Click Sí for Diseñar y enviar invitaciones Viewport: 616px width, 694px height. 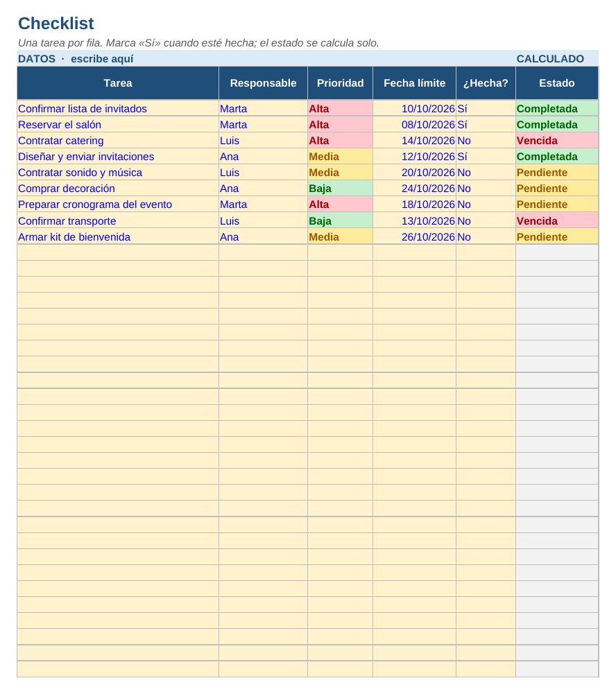pos(486,156)
